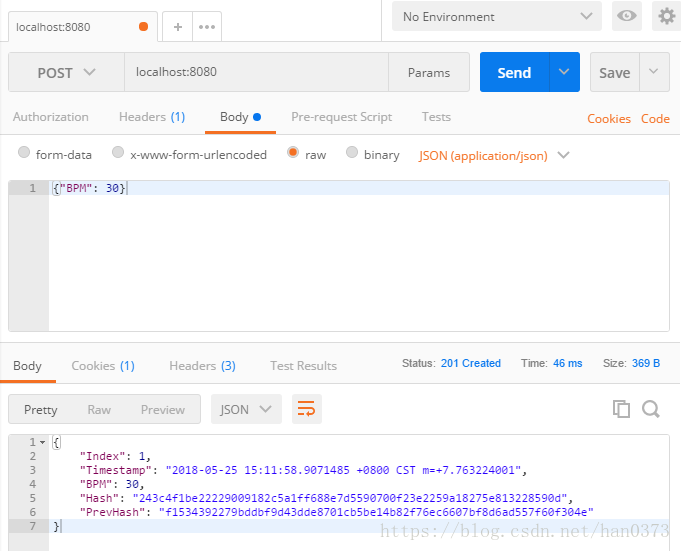Click the request URL input field
This screenshot has width=681, height=551.
(x=256, y=72)
